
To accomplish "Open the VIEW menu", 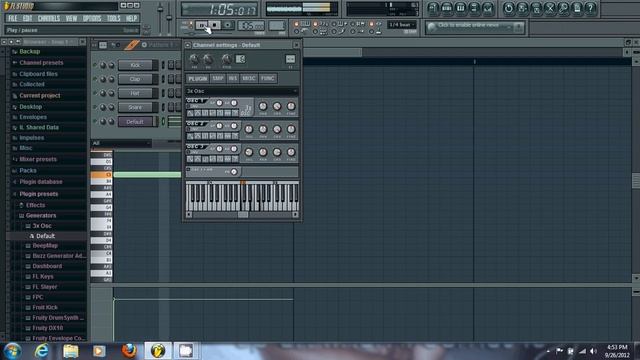I will coord(71,18).
